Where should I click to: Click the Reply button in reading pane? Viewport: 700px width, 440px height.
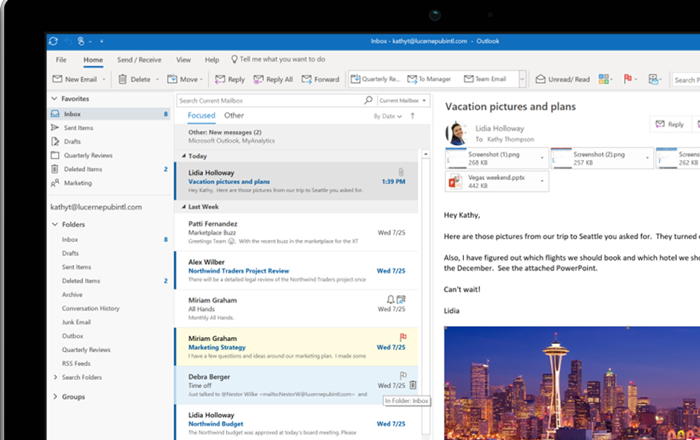click(x=670, y=124)
